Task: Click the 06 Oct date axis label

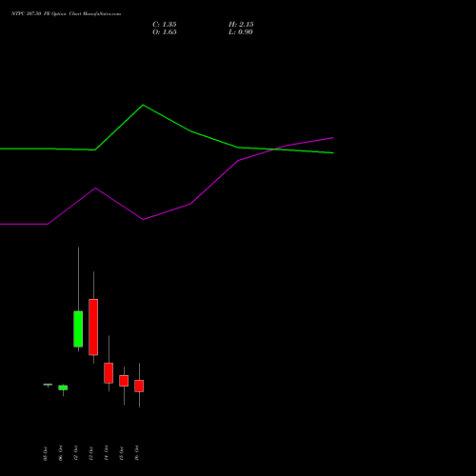Action: [x=61, y=453]
